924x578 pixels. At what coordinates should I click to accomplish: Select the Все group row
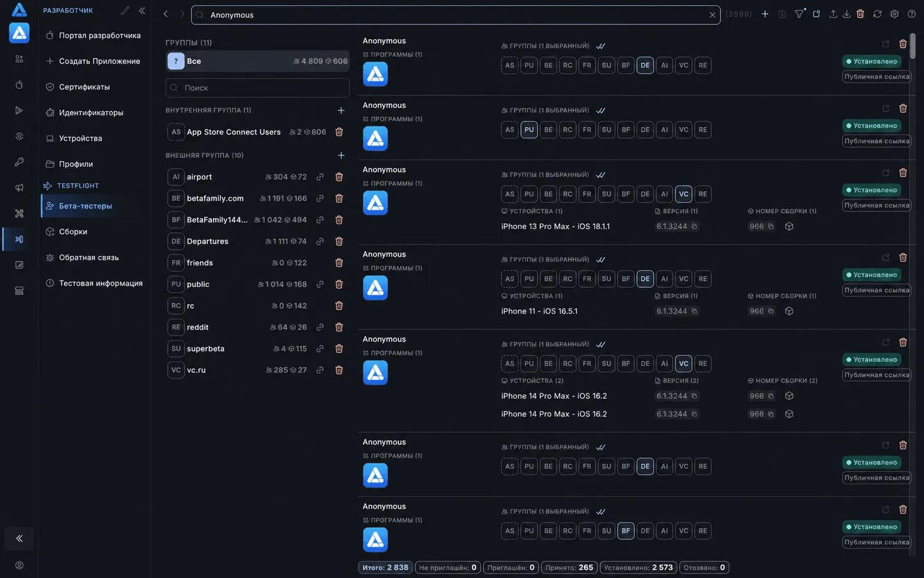(x=257, y=61)
